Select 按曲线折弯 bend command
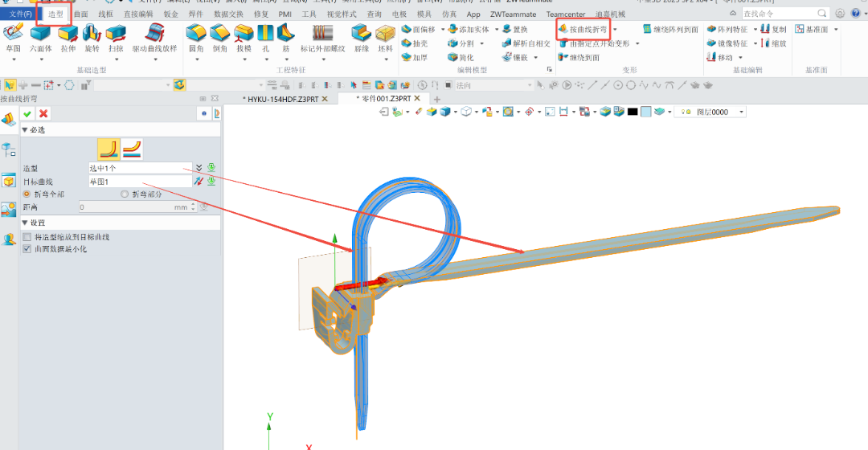This screenshot has height=450, width=868. (583, 30)
